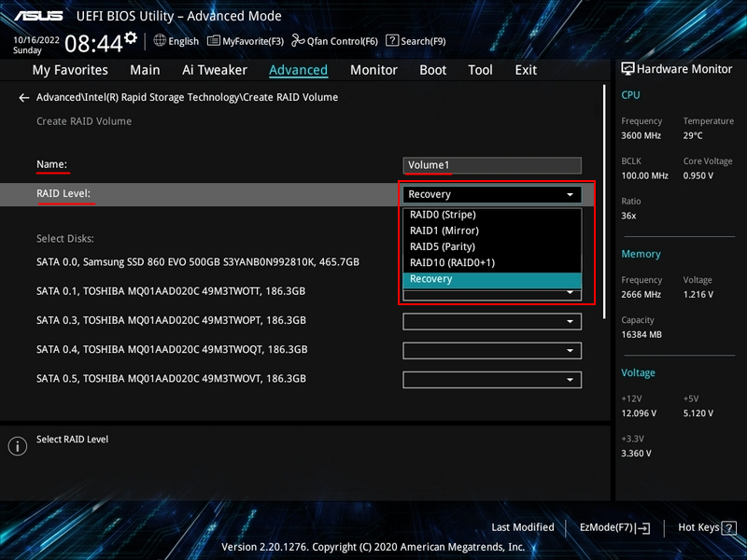747x560 pixels.
Task: Go to the Exit tab
Action: pos(526,70)
